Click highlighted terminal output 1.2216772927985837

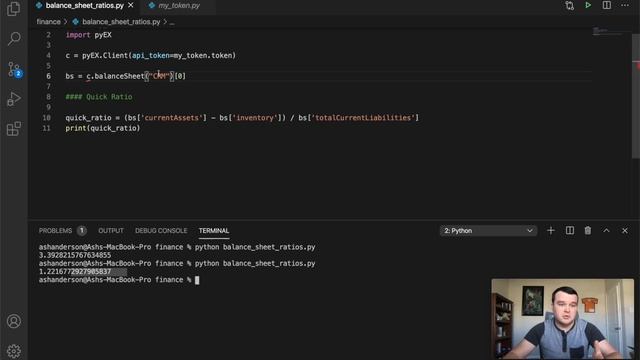tap(75, 271)
